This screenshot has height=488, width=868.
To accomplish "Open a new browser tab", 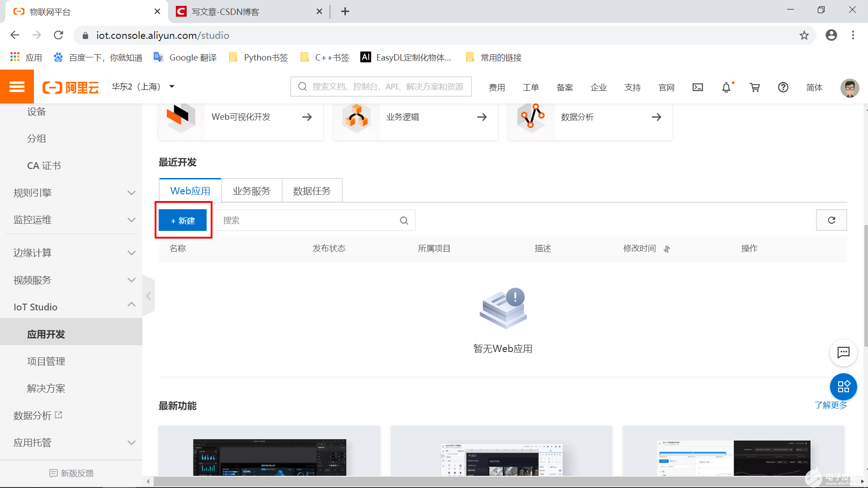I will tap(345, 11).
